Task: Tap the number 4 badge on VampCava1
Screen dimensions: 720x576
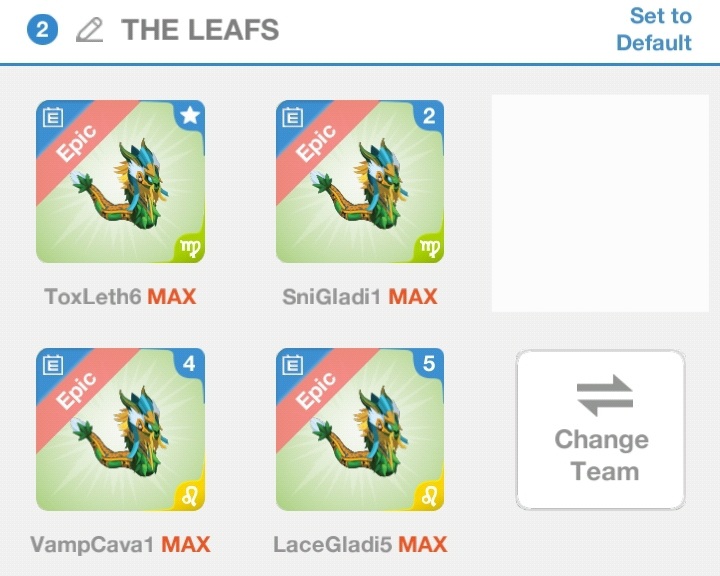Action: 189,364
